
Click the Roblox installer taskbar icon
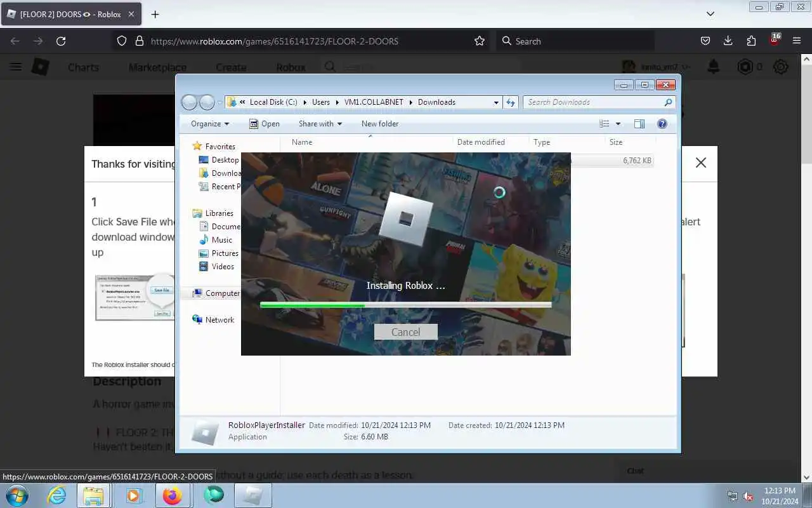[x=252, y=495]
